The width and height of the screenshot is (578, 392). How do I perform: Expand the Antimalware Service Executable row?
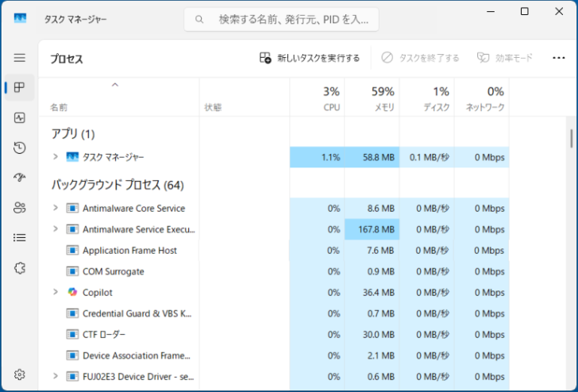tap(56, 229)
